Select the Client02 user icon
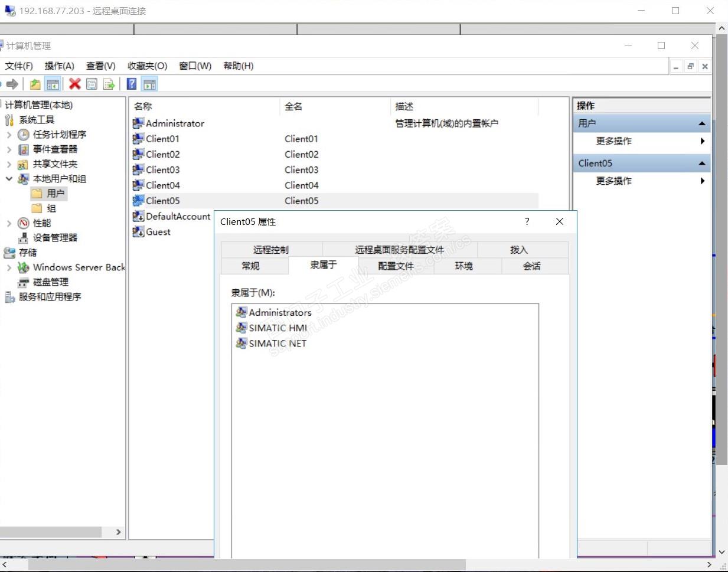 click(138, 154)
